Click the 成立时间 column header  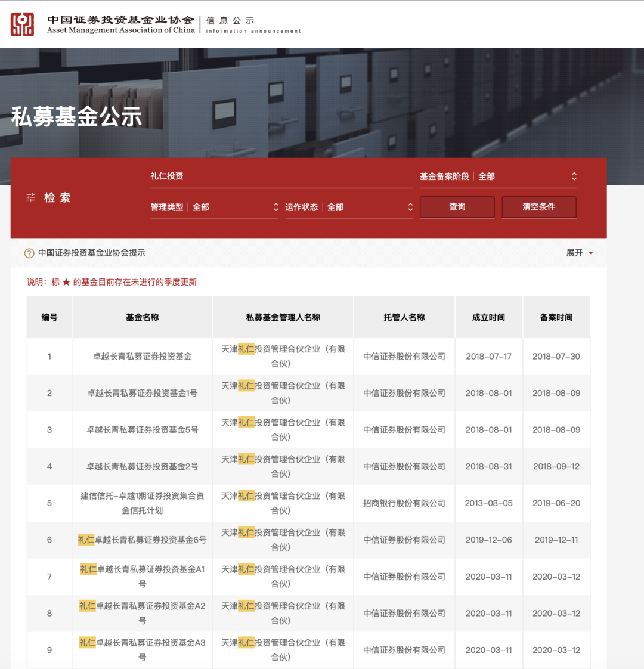pyautogui.click(x=488, y=317)
